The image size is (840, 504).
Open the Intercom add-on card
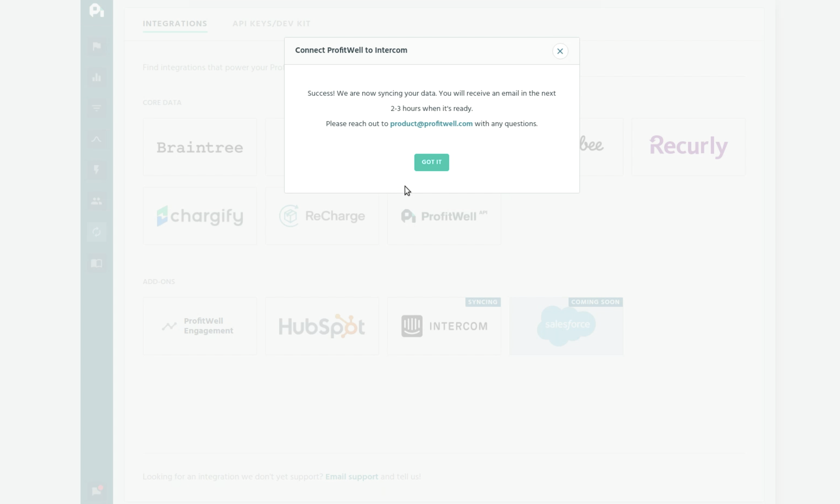[444, 326]
